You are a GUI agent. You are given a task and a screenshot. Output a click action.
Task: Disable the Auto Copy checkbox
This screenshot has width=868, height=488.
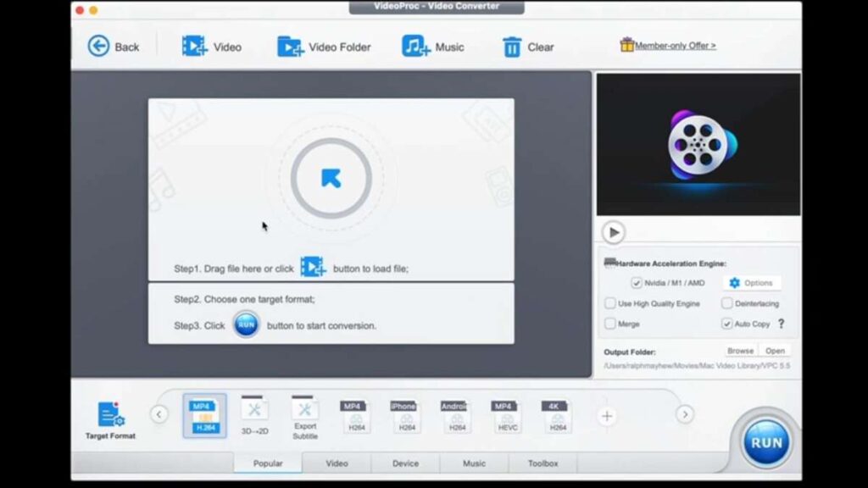click(726, 324)
